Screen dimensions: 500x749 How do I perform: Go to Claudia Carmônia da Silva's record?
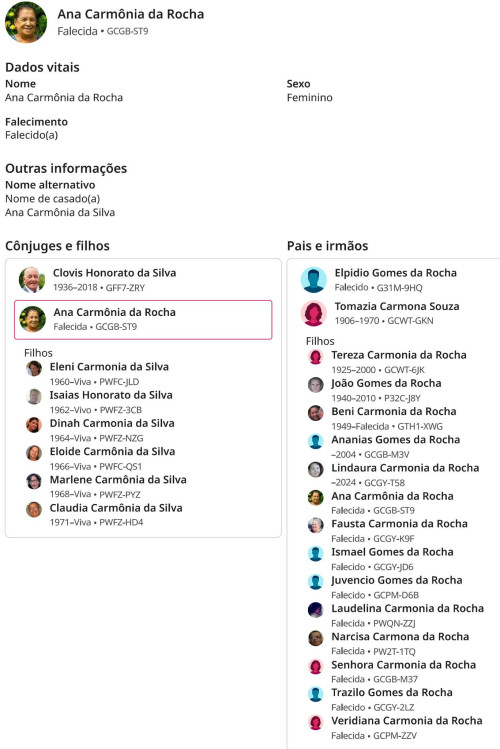coord(116,508)
